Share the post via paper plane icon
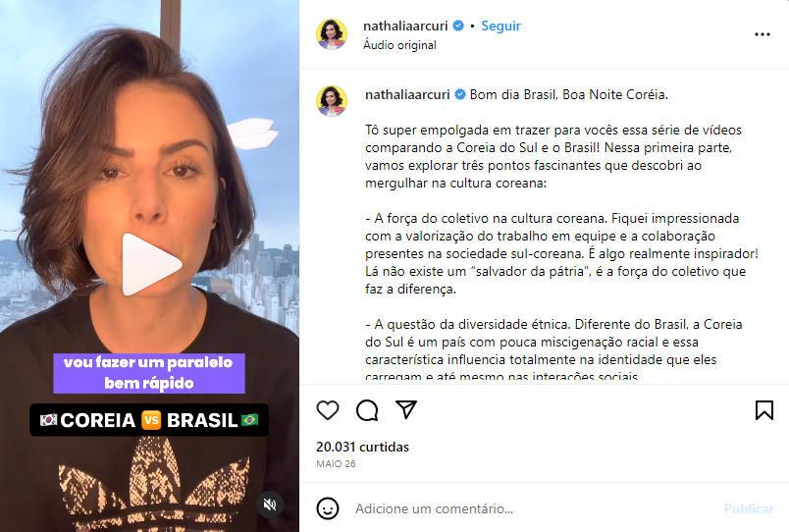The height and width of the screenshot is (532, 789). pos(406,409)
